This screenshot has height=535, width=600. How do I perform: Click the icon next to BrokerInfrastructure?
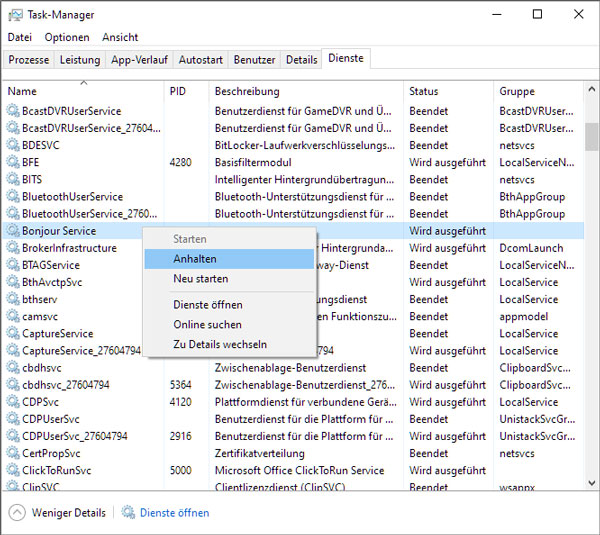[x=13, y=248]
